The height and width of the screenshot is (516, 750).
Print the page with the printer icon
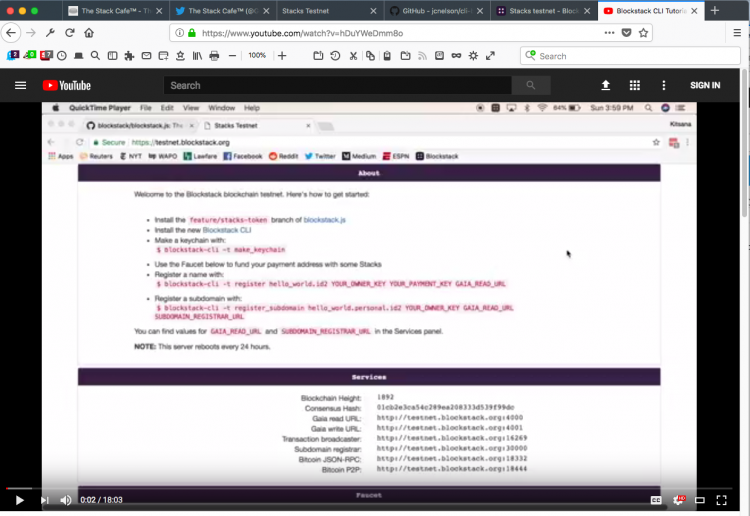pos(214,56)
